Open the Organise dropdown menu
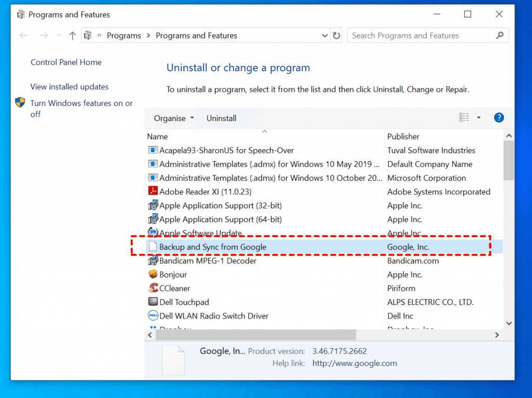The width and height of the screenshot is (532, 398). point(174,118)
